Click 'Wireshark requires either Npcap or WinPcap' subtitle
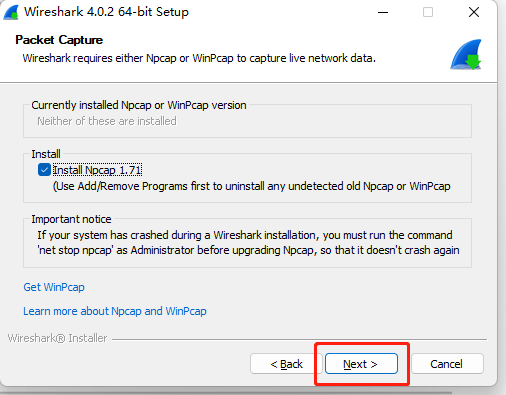The height and width of the screenshot is (395, 506). (x=199, y=58)
